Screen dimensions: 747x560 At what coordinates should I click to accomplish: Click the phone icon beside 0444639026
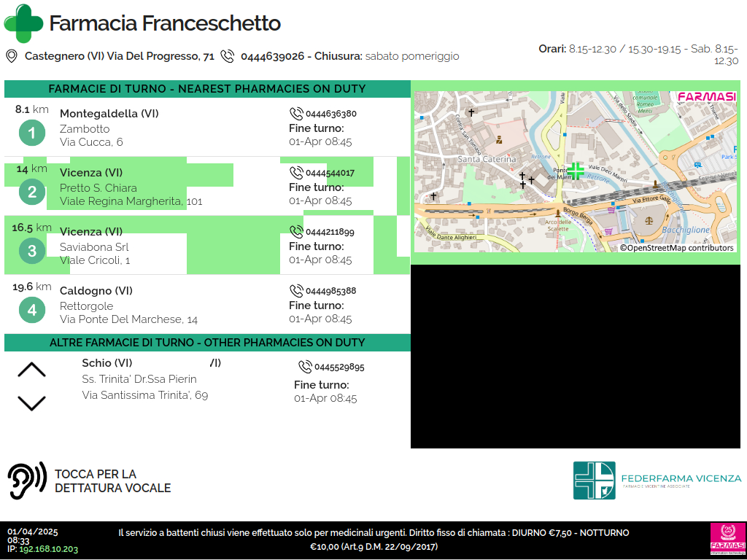tap(228, 56)
